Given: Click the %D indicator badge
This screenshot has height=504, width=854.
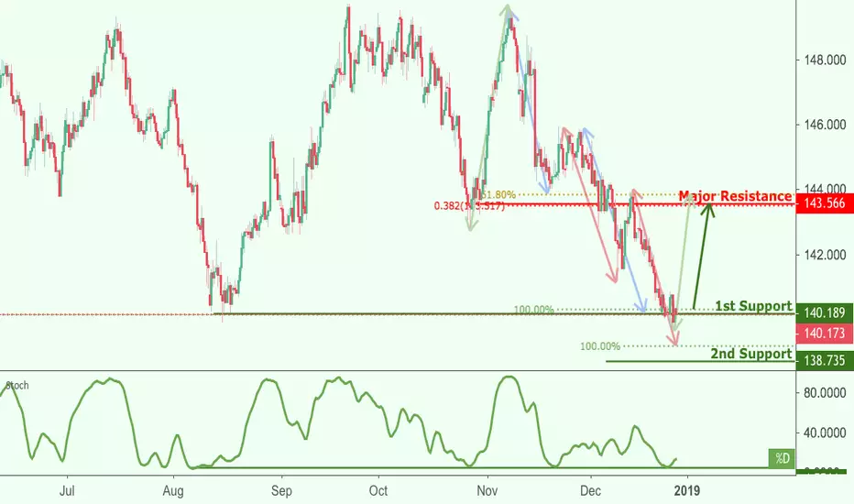Looking at the screenshot, I should coord(783,458).
